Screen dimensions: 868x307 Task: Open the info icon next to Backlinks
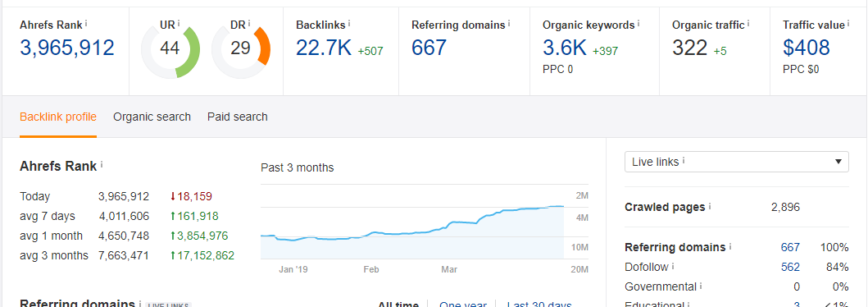pos(349,23)
